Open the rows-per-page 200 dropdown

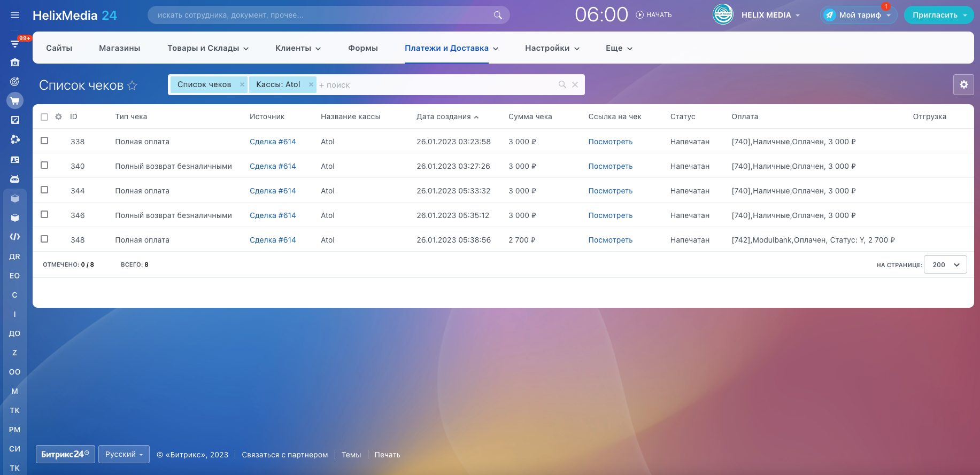tap(945, 264)
